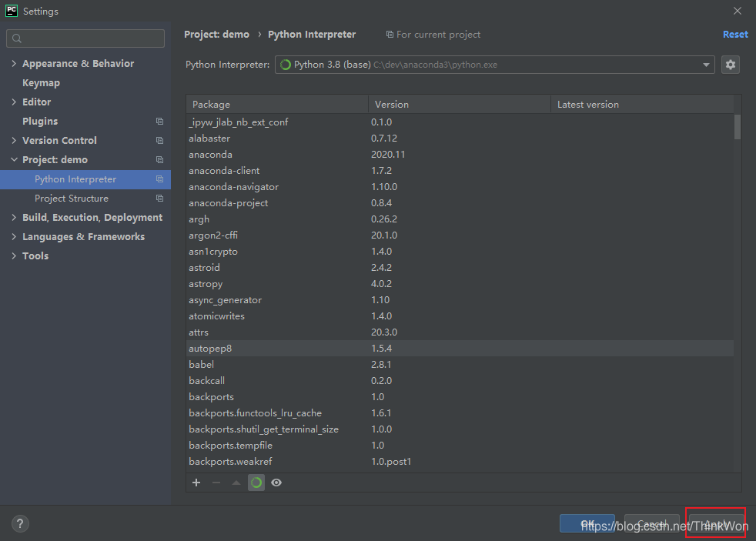Toggle show early releases eye icon
Screen dimensions: 756x541
pyautogui.click(x=276, y=483)
